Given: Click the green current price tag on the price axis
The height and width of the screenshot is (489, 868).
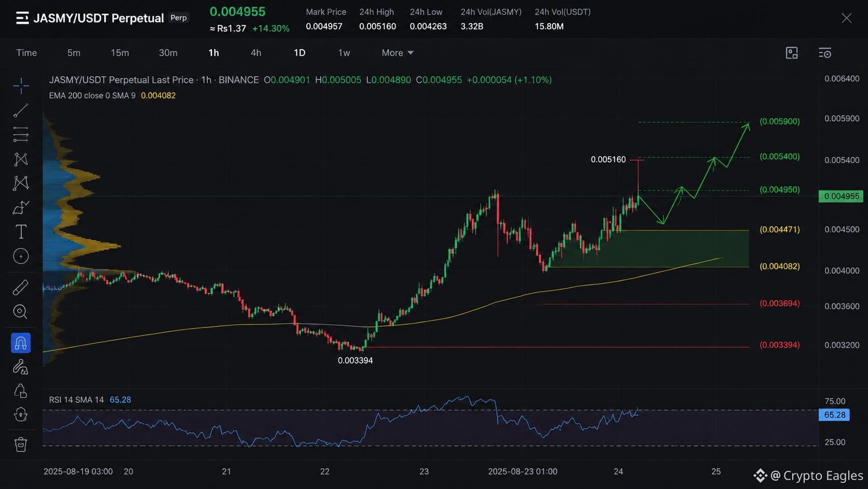Looking at the screenshot, I should (x=841, y=196).
